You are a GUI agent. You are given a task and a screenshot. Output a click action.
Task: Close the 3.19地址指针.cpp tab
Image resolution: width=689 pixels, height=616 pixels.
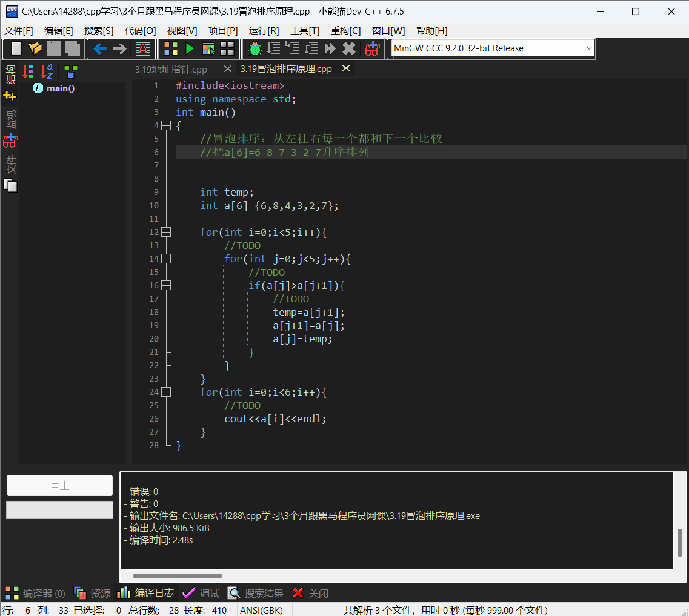pos(227,69)
